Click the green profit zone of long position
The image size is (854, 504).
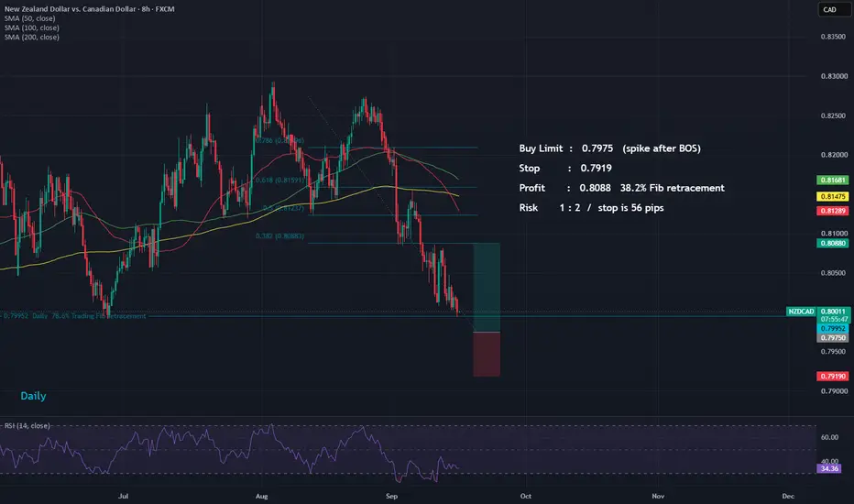pos(487,287)
